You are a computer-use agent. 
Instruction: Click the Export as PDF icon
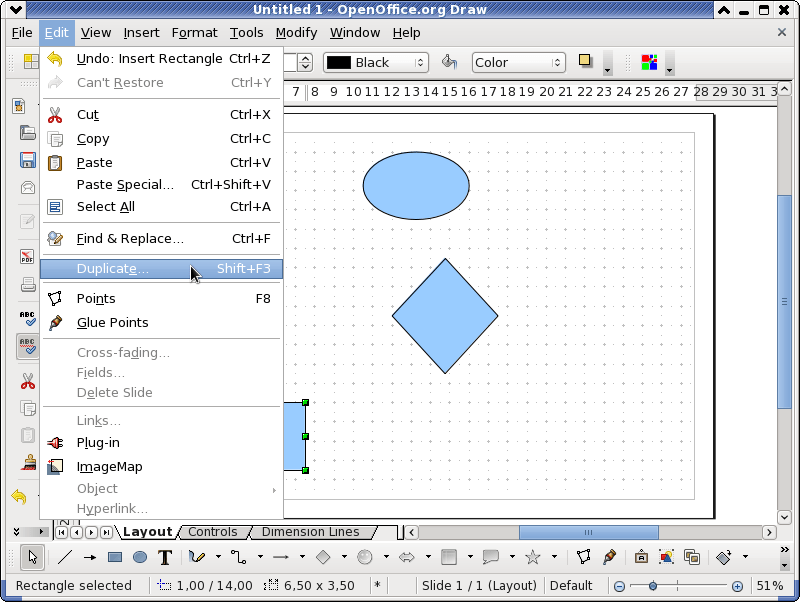coord(28,256)
